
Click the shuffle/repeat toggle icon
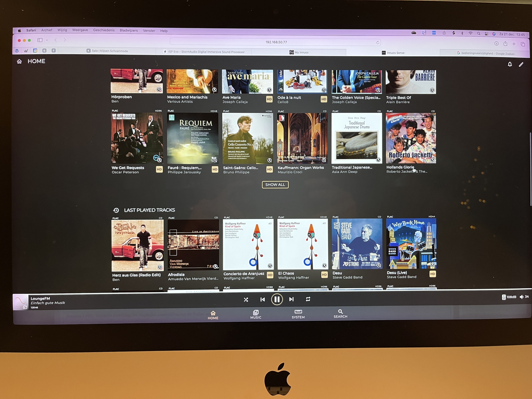[x=308, y=299]
